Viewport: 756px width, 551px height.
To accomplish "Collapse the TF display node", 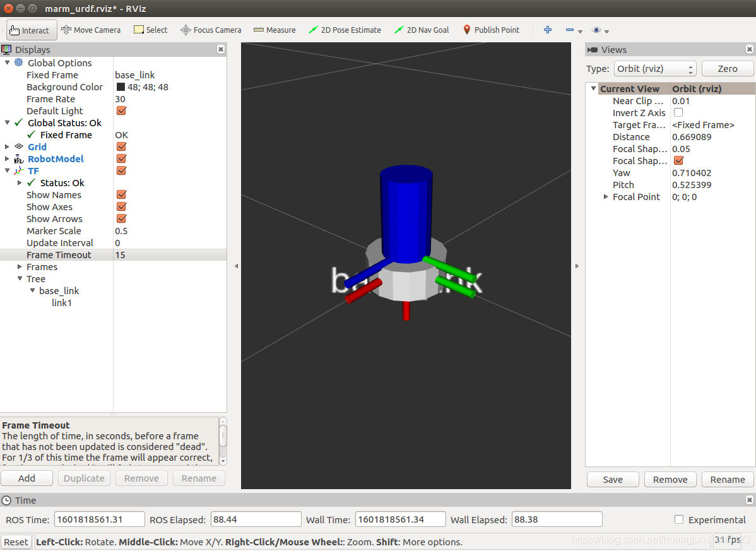I will tap(7, 170).
